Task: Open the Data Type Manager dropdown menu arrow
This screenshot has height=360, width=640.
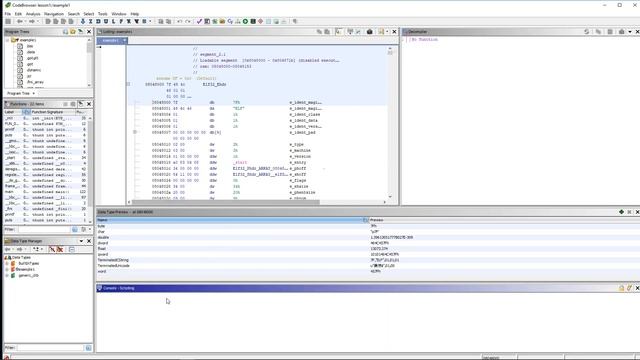Action: pyautogui.click(x=81, y=241)
